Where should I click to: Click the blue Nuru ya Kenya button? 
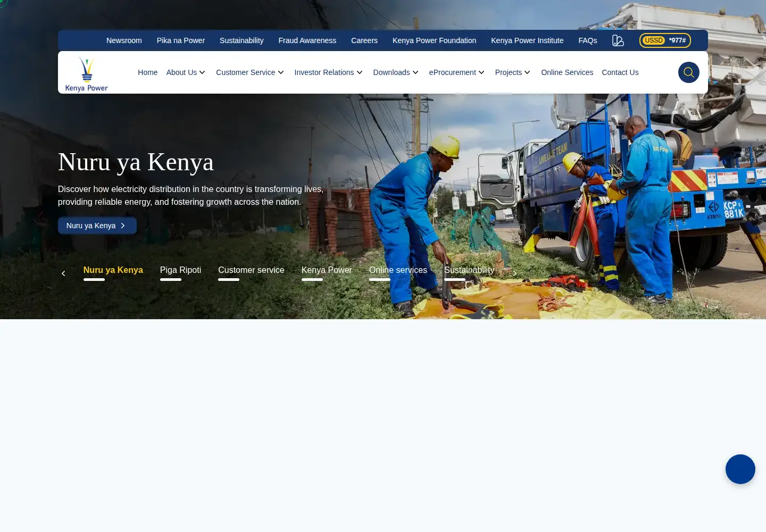click(97, 226)
